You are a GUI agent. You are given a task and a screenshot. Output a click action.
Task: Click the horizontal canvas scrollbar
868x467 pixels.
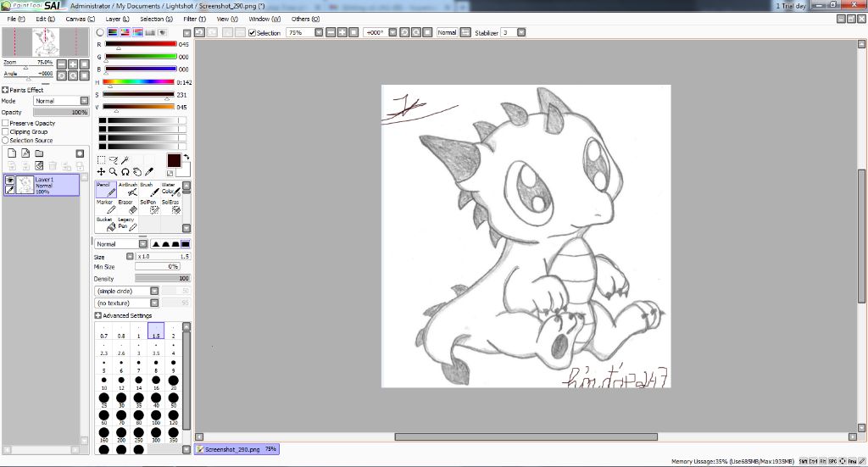(x=526, y=436)
